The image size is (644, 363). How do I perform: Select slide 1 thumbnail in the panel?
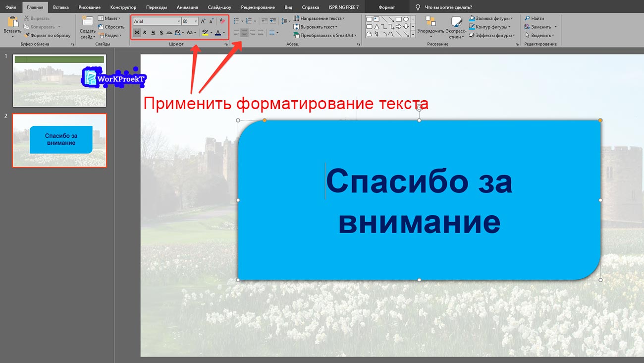tap(59, 80)
